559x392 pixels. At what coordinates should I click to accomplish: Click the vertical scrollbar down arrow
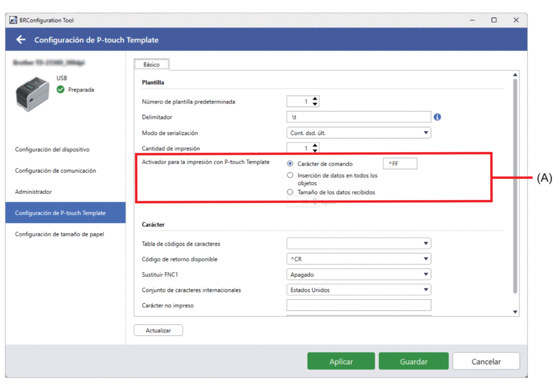(515, 312)
